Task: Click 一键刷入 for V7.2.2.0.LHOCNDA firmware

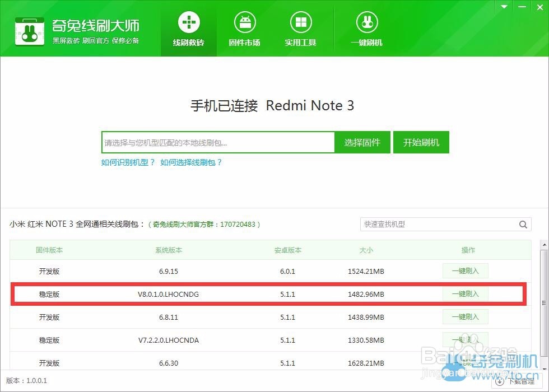Action: point(466,340)
